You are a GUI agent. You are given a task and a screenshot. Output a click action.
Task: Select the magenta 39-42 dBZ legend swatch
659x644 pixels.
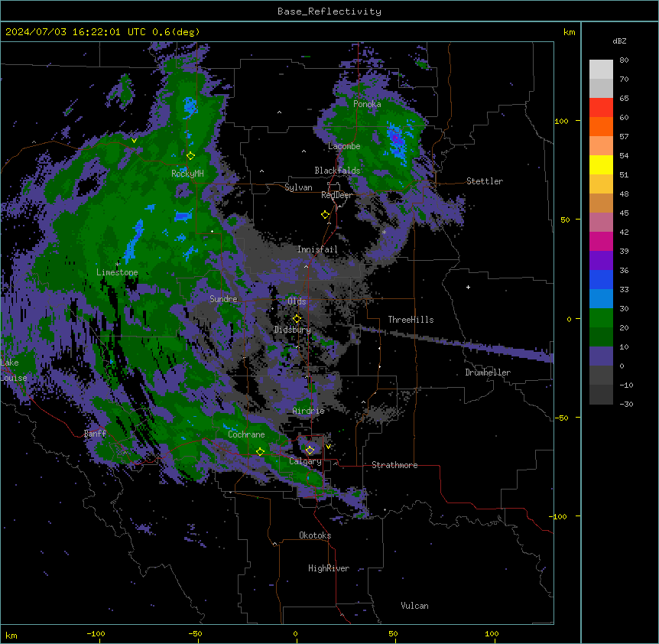coord(601,241)
